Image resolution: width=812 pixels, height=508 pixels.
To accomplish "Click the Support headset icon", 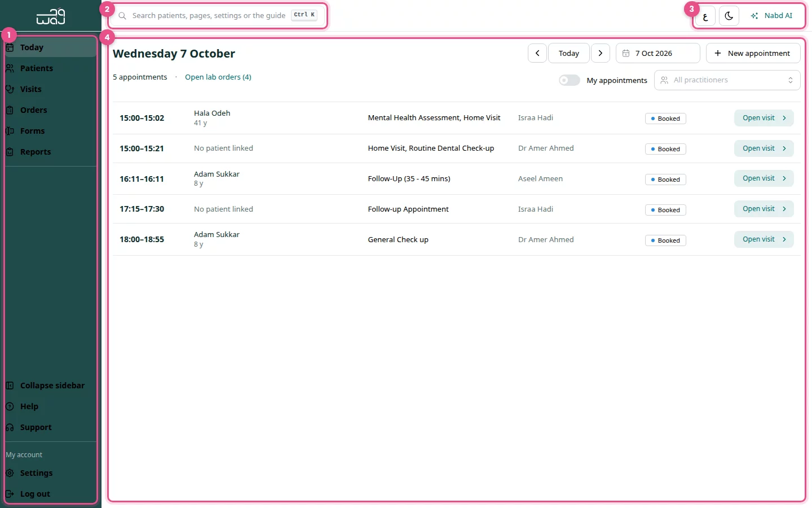I will coord(10,427).
